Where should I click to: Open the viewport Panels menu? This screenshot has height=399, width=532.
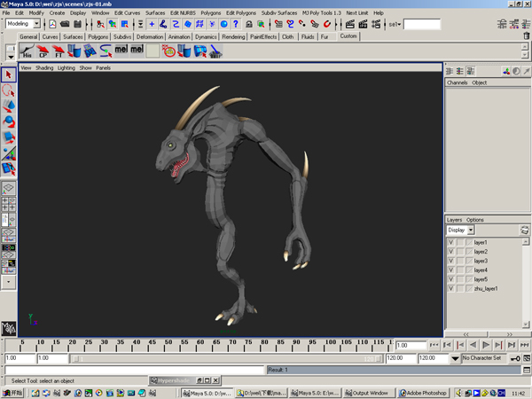(x=103, y=68)
